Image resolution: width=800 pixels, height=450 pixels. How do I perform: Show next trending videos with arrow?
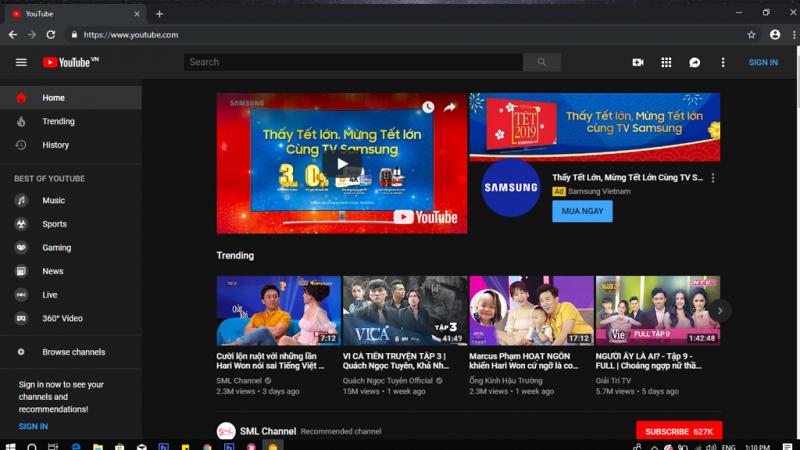pyautogui.click(x=720, y=311)
